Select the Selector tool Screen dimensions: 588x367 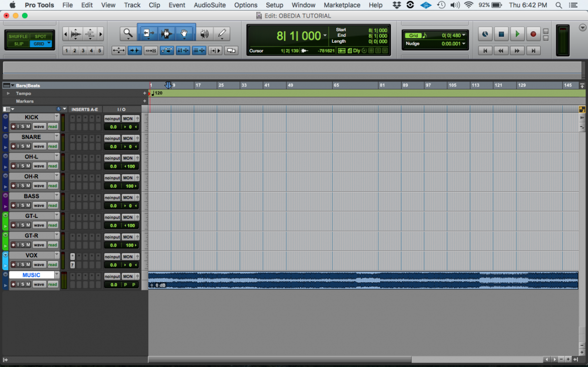click(x=166, y=33)
